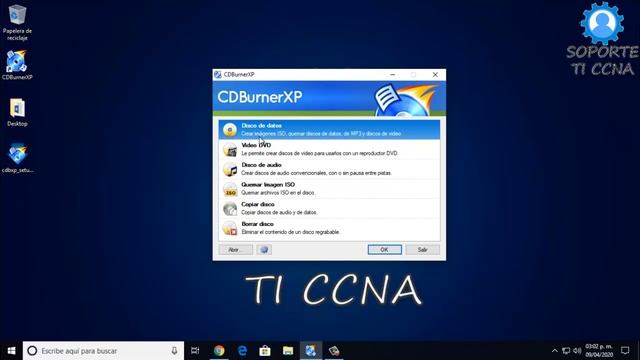640x360 pixels.
Task: Select the Borrar disco option
Action: [329, 228]
